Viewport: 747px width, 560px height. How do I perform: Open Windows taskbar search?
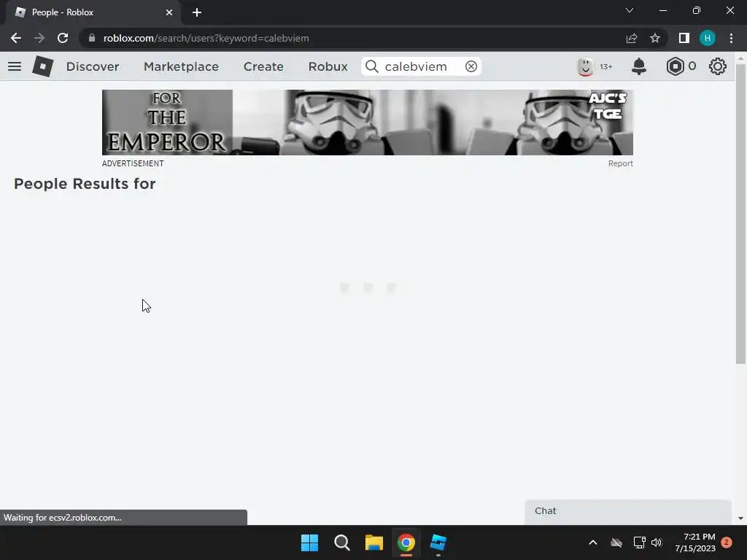click(x=342, y=542)
